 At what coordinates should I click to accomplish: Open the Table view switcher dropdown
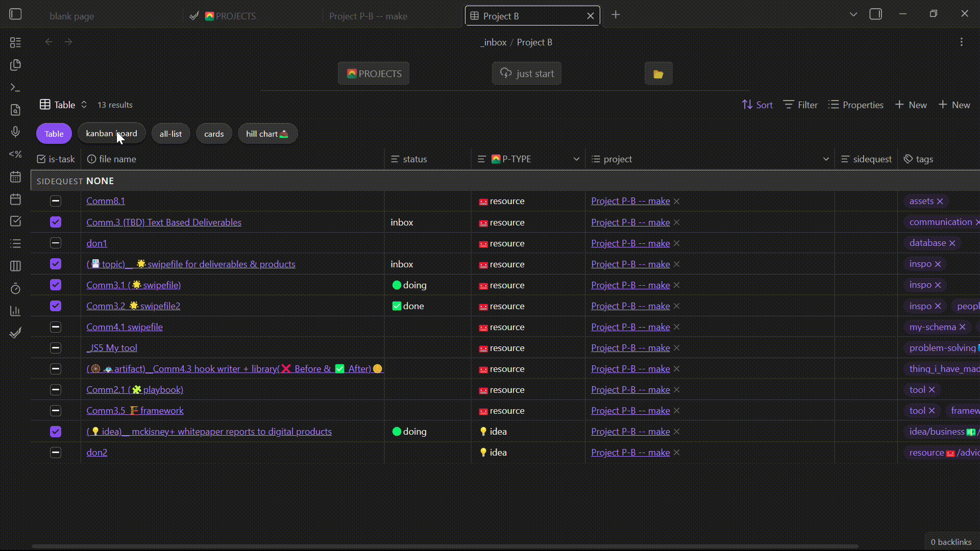pos(64,105)
